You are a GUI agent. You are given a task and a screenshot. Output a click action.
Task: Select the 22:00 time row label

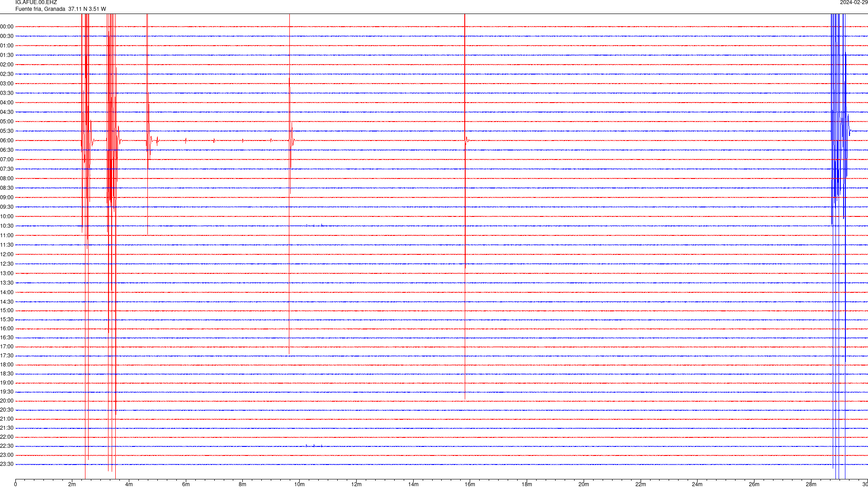(7, 437)
